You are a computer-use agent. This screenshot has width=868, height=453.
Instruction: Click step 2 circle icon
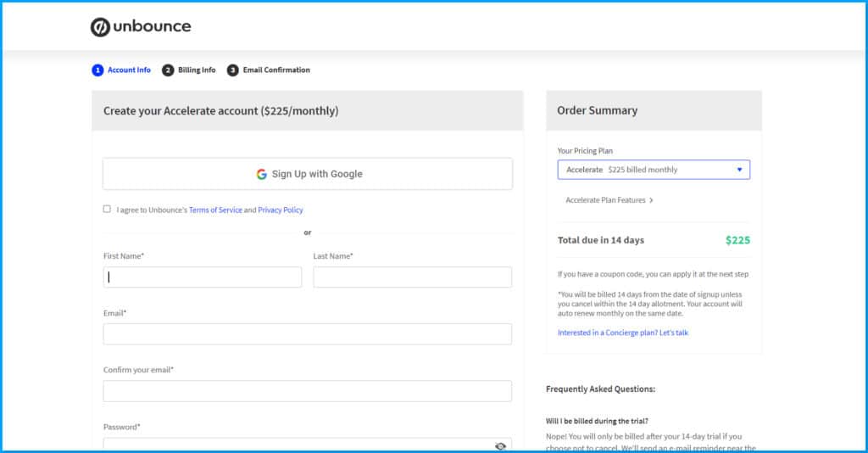168,70
